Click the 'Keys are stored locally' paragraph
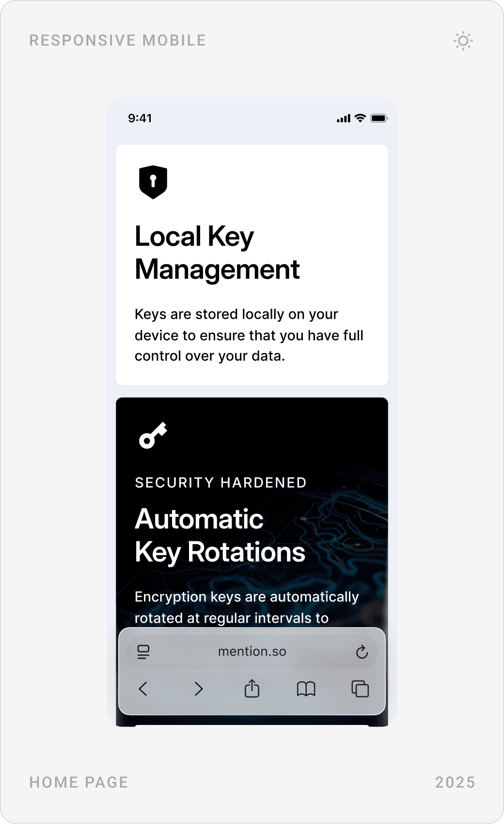This screenshot has width=504, height=824. tap(249, 335)
